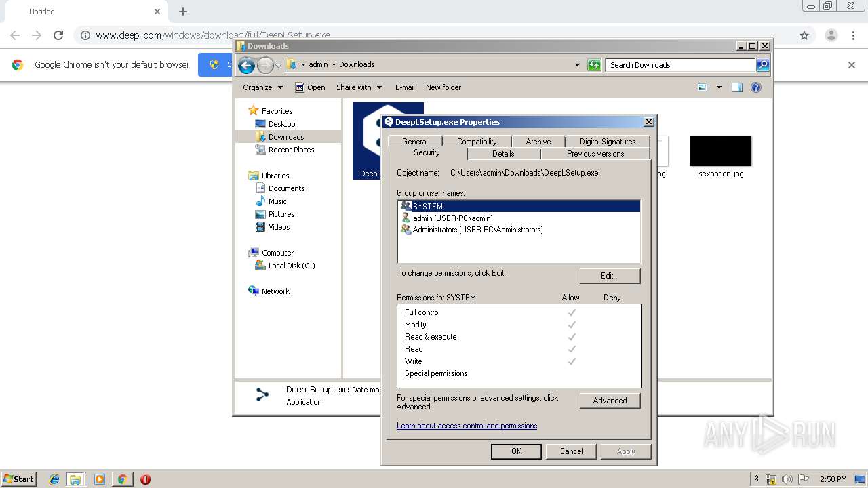Switch to the General tab
This screenshot has width=868, height=488.
[x=414, y=142]
